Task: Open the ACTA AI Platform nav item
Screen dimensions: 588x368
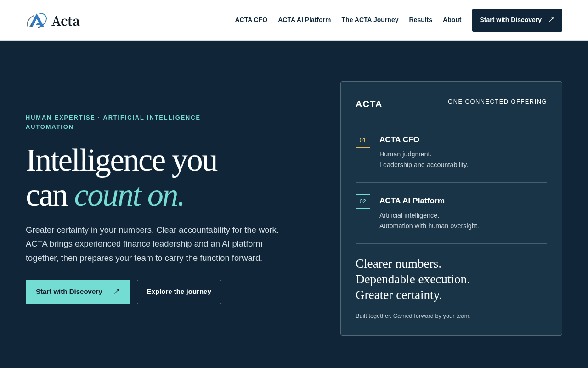Action: (x=305, y=20)
